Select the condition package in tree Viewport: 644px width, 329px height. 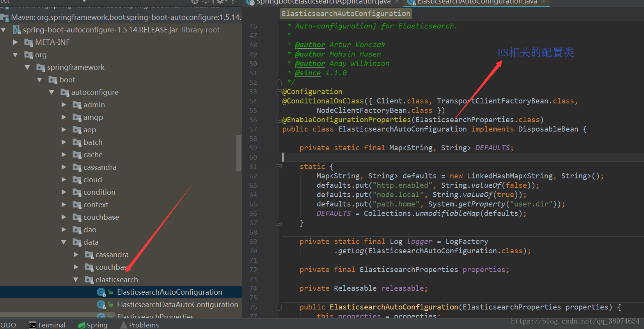pyautogui.click(x=99, y=192)
